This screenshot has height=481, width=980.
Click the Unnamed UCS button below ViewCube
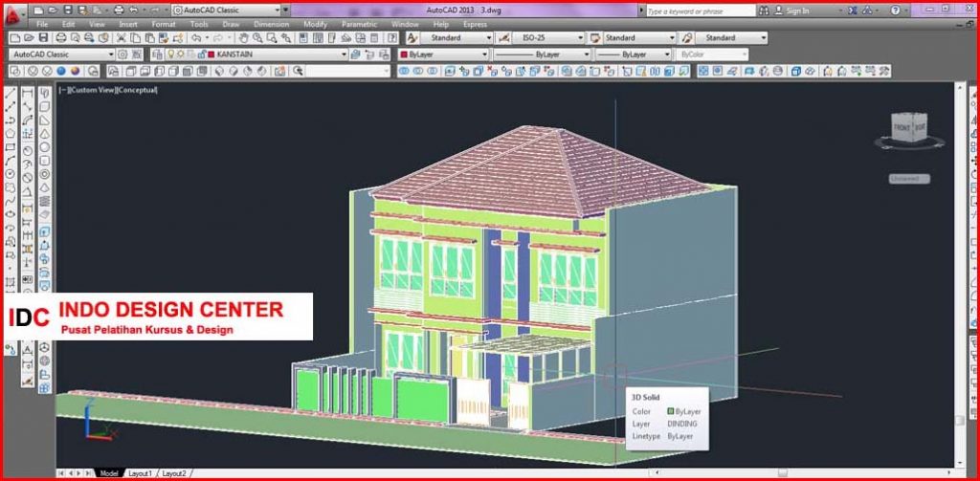tap(909, 179)
